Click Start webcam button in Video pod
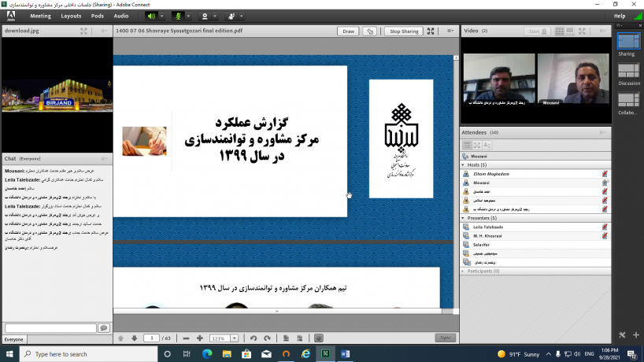Screen dimensions: 644x362 [x=537, y=31]
